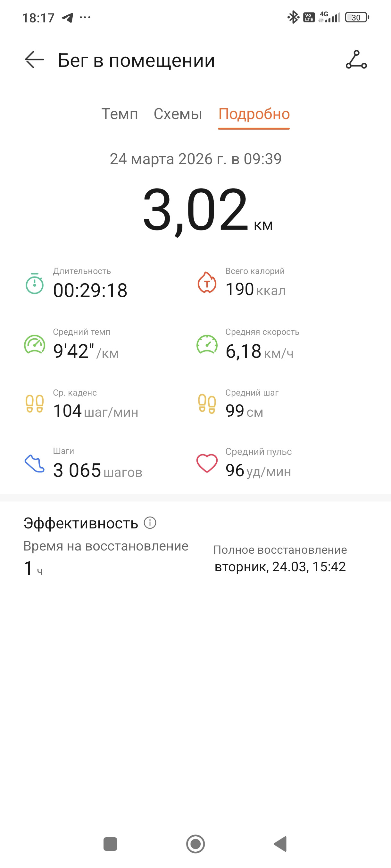Tap Android recent apps square button
Screen dimensions: 391x868
tap(110, 844)
